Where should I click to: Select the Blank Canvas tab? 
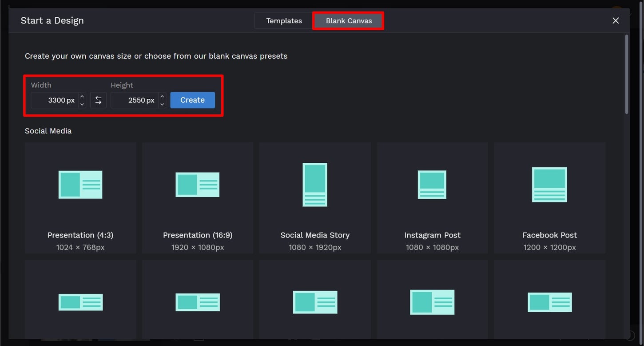[x=348, y=20]
